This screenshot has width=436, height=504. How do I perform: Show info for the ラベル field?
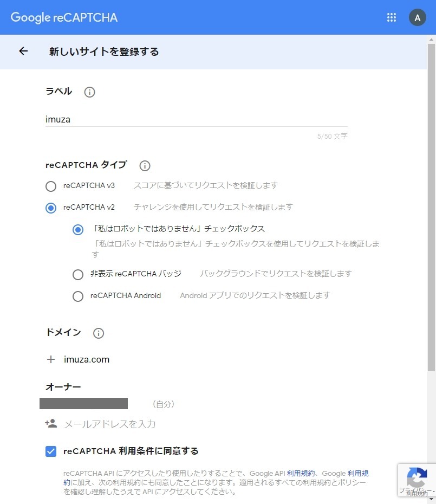click(89, 92)
